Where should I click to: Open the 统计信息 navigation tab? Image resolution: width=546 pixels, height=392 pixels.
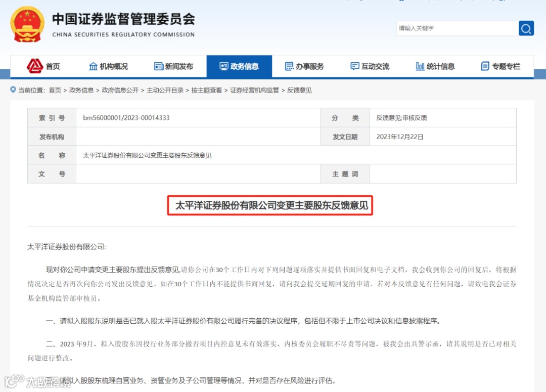436,66
